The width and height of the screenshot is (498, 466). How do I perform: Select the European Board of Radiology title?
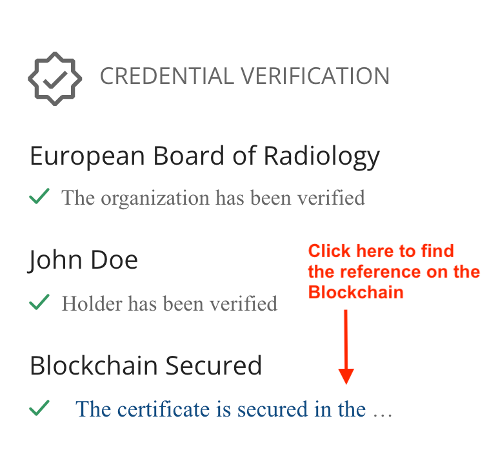click(x=205, y=157)
